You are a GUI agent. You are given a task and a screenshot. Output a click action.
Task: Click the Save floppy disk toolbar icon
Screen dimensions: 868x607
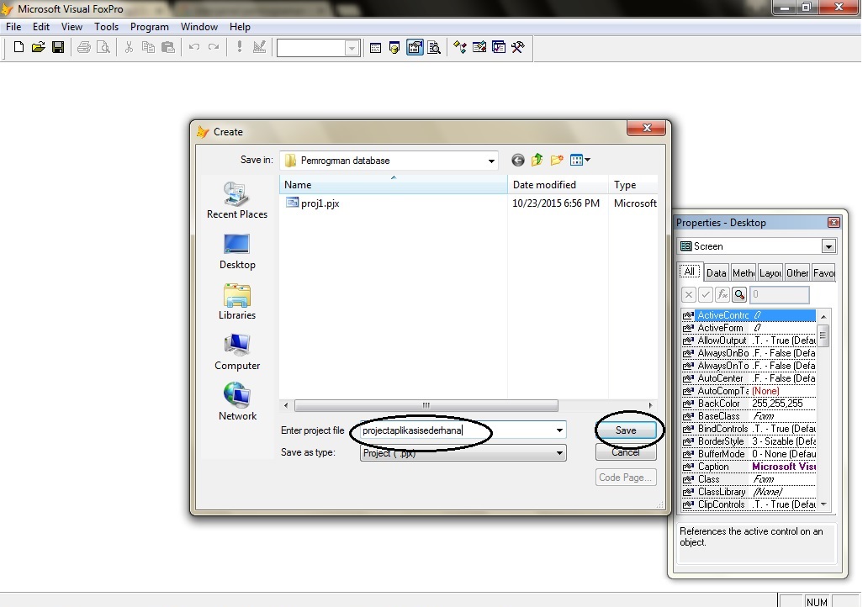tap(58, 48)
